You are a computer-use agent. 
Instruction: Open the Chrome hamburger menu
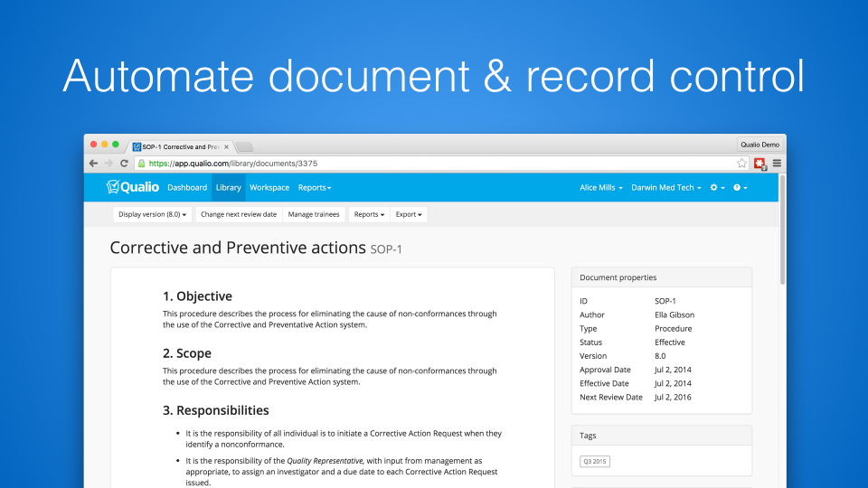pos(777,164)
